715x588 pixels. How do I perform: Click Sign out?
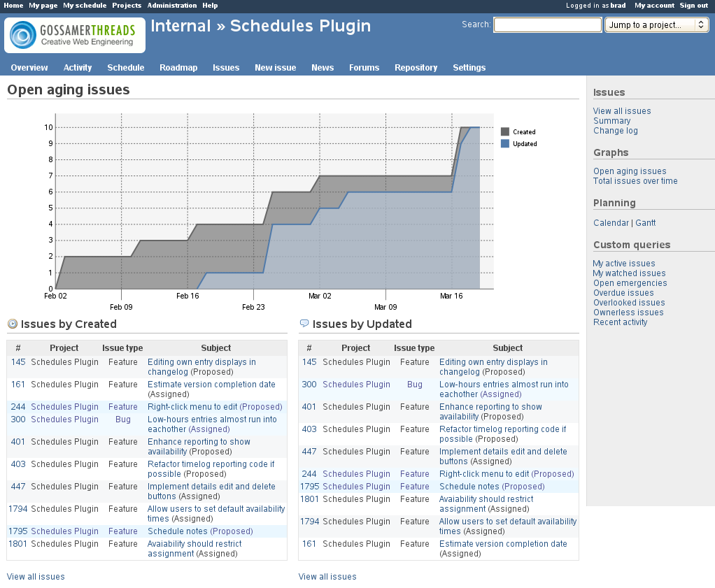[x=693, y=6]
